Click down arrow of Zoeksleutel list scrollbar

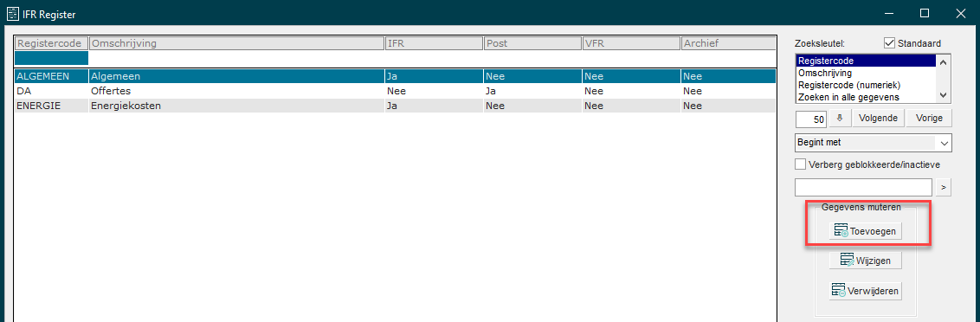944,96
